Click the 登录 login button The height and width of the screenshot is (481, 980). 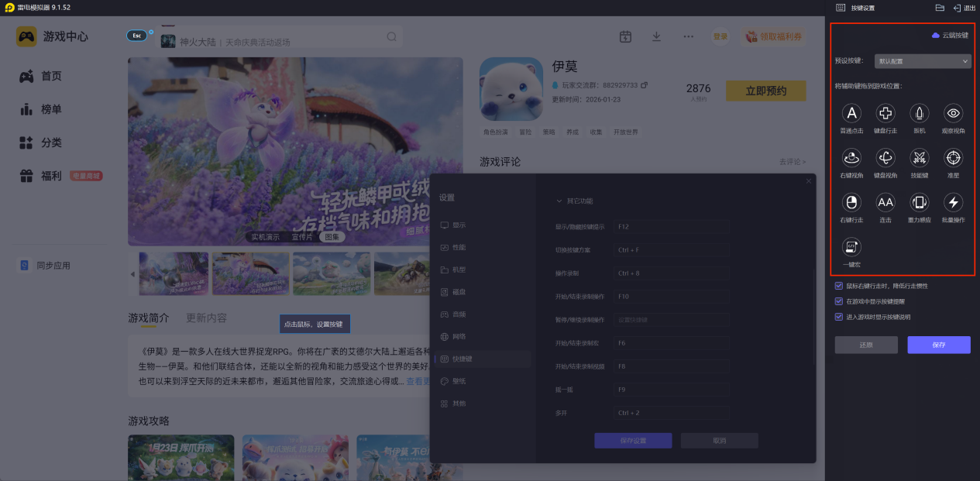(x=720, y=36)
